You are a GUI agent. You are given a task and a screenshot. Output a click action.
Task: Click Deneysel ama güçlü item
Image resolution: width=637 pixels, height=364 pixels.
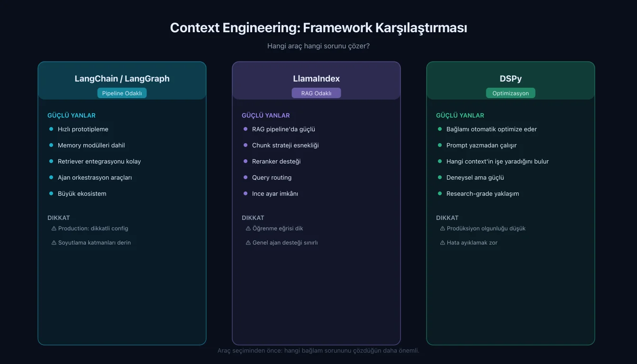click(x=475, y=178)
